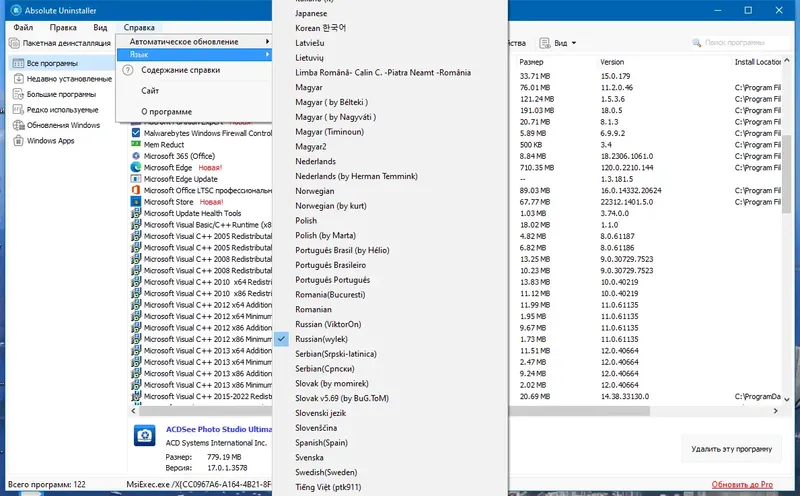Show Rarely used programs icon
This screenshot has height=496, width=800.
18,109
